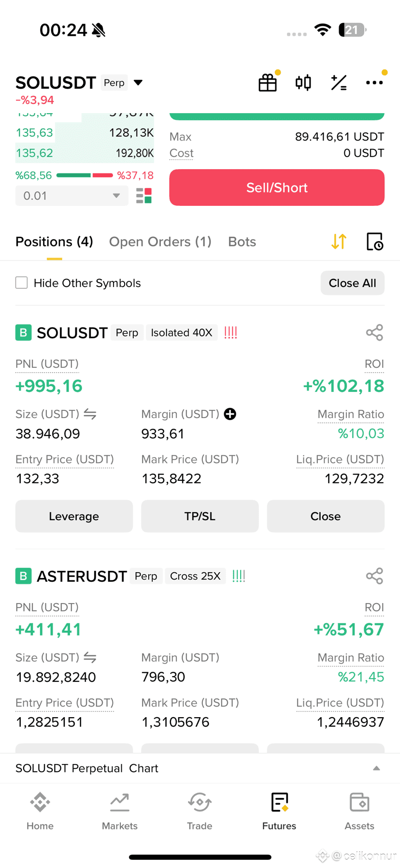The width and height of the screenshot is (400, 868).
Task: Tap the yellow sort positions arrows
Action: click(x=339, y=241)
